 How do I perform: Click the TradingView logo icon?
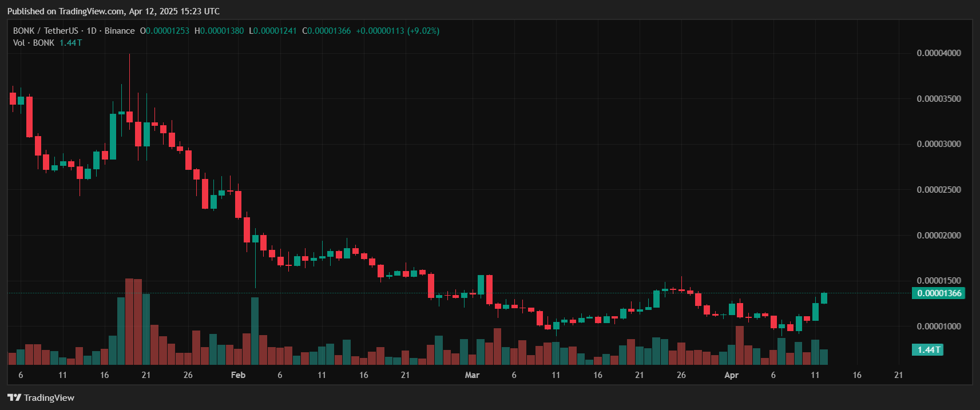click(14, 397)
